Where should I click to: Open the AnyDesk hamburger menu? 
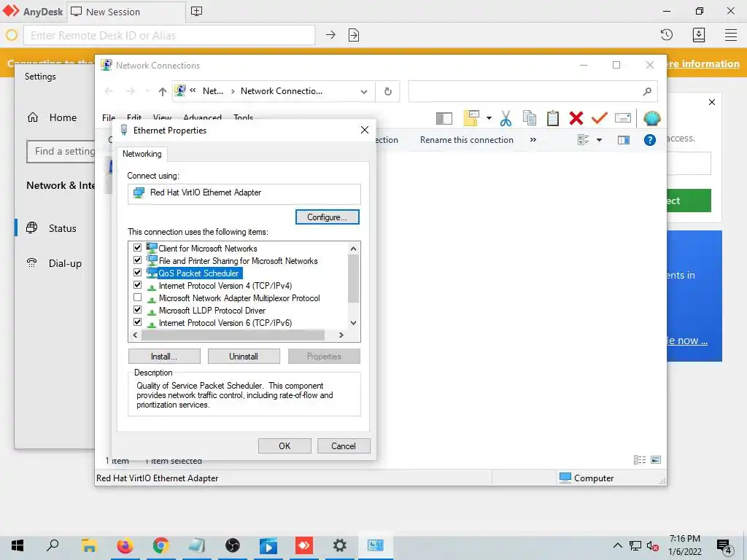click(x=731, y=35)
